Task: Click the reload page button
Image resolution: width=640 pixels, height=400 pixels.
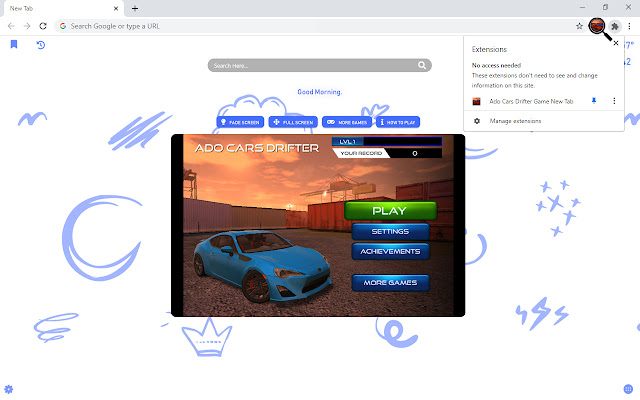Action: tap(43, 26)
